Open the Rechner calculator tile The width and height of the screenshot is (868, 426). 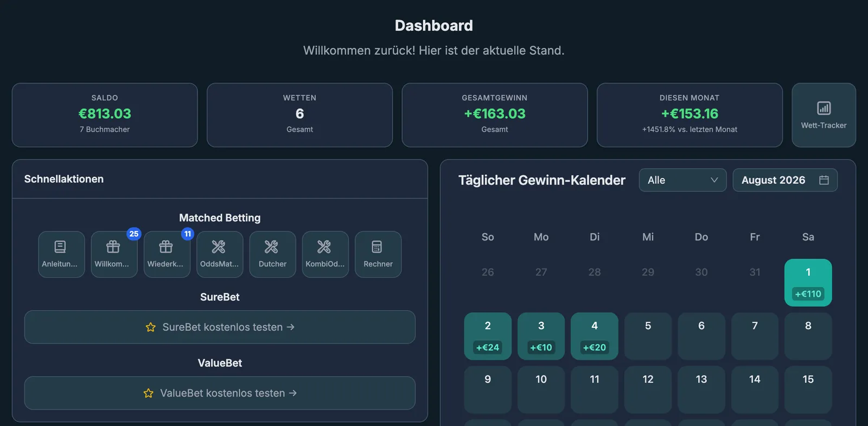(x=378, y=255)
